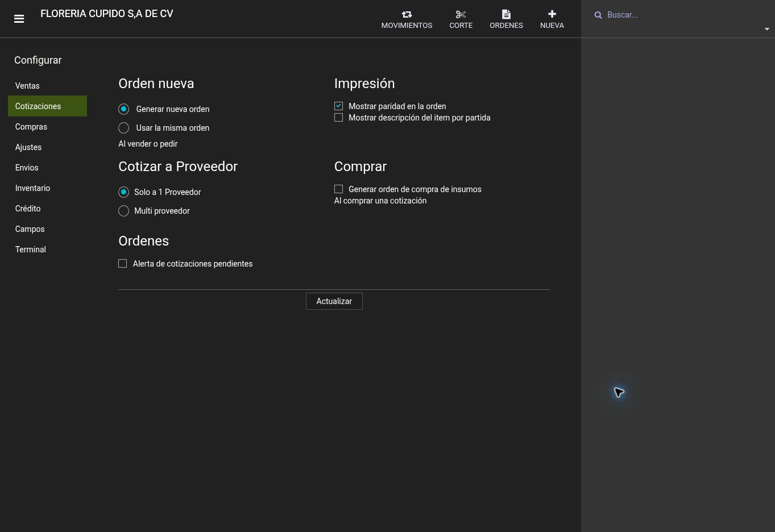Enable Generar orden de compra de insumos

coord(338,189)
